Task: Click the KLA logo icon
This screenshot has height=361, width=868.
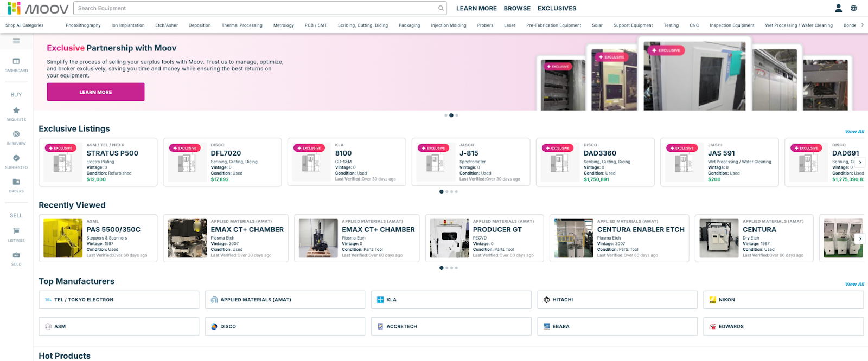Action: 380,300
